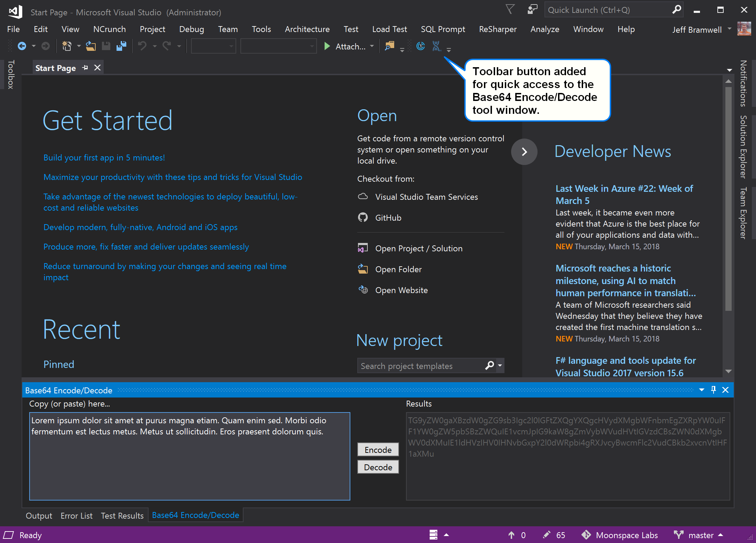Open the Team menu
This screenshot has height=543, width=756.
(228, 29)
